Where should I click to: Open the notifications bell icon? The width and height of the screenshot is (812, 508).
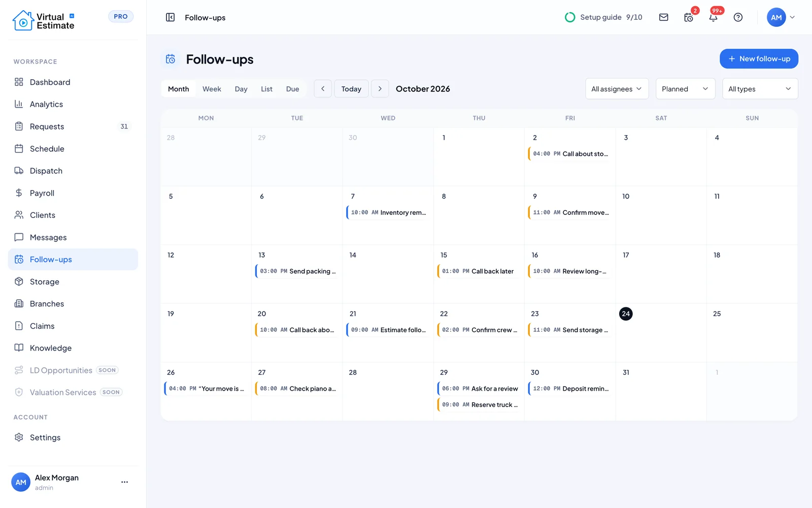(x=714, y=17)
